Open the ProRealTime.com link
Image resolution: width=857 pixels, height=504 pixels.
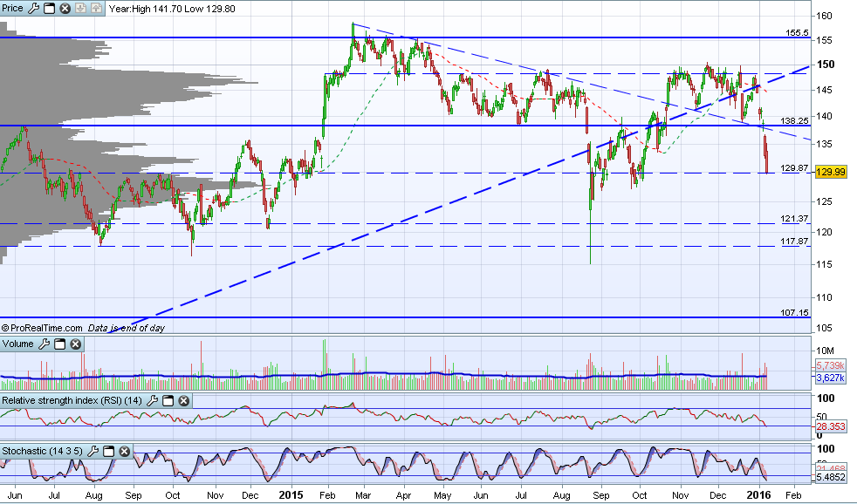(42, 328)
